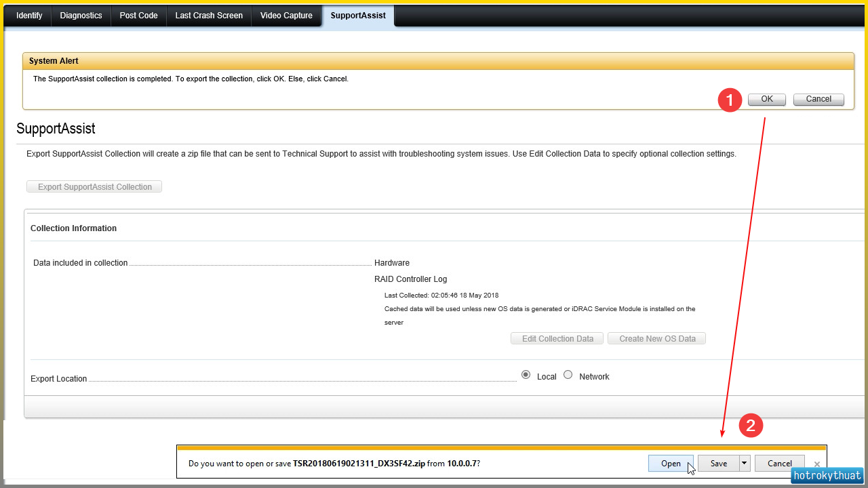This screenshot has width=868, height=488.
Task: Click the 'Data included in collection' label
Action: [80, 263]
